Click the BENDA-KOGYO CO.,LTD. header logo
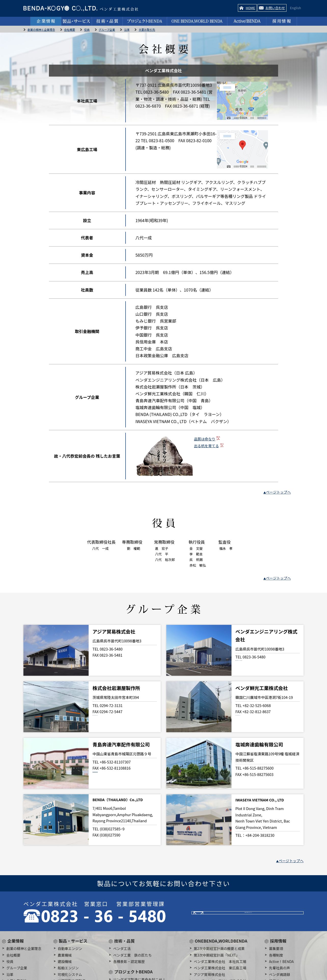Screen dimensions: 327x980 pyautogui.click(x=81, y=8)
